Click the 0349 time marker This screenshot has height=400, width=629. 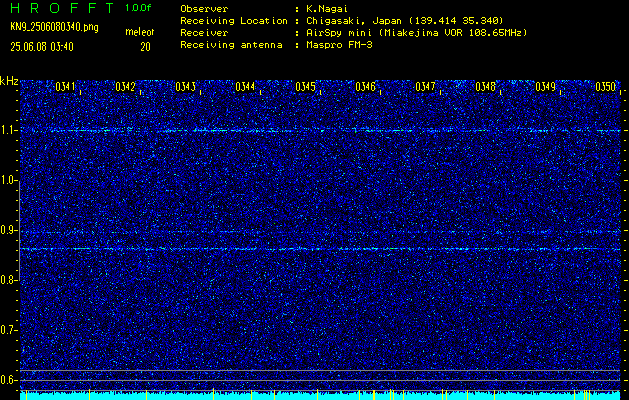pyautogui.click(x=545, y=87)
